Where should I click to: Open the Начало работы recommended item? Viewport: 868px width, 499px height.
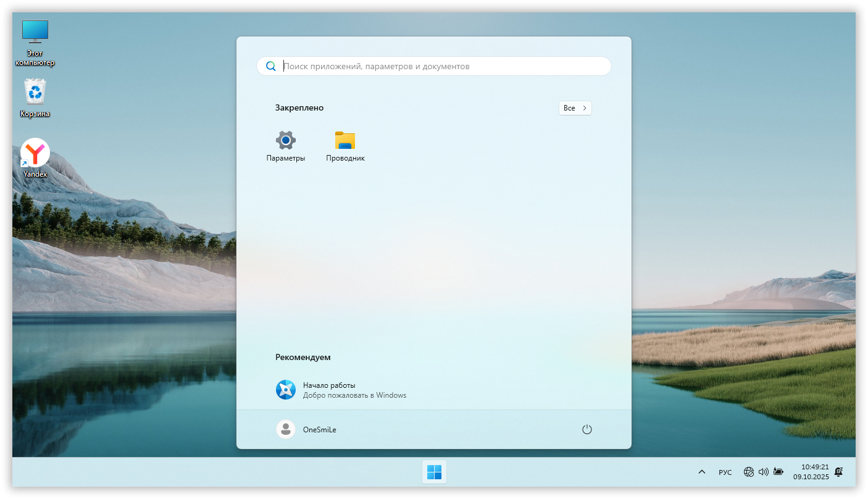[341, 390]
